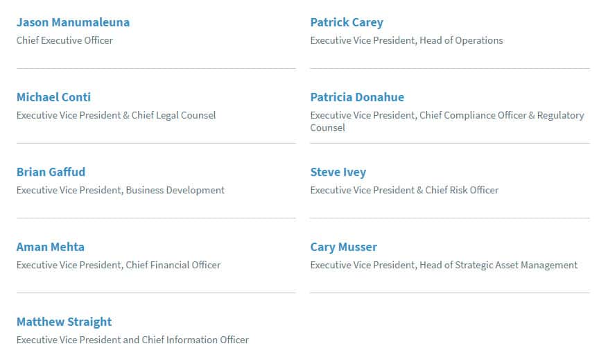The image size is (599, 364).
Task: View Aman Mehta's profile
Action: coord(50,247)
